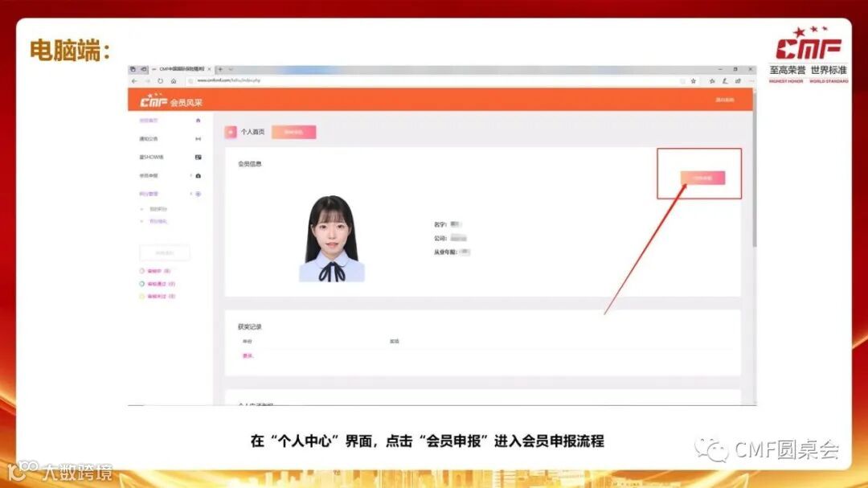
Task: Click the 从业年限 field label
Action: click(445, 252)
